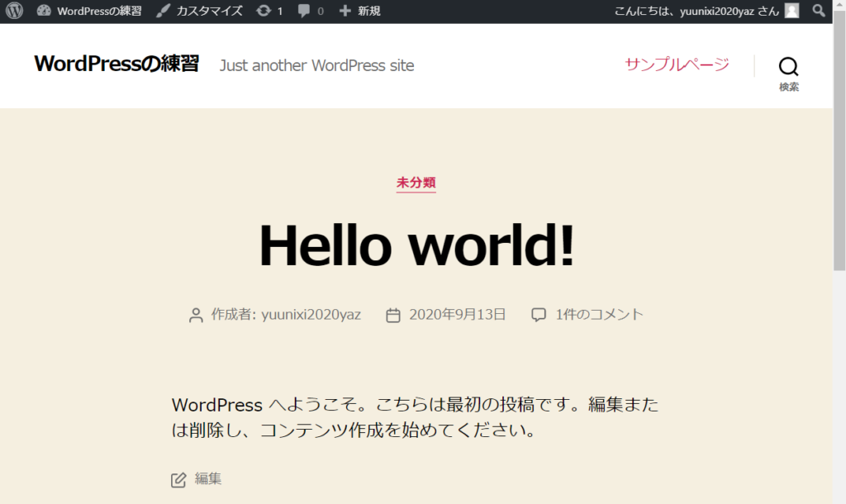The height and width of the screenshot is (504, 846).
Task: Open the Hello world! post title
Action: point(416,245)
